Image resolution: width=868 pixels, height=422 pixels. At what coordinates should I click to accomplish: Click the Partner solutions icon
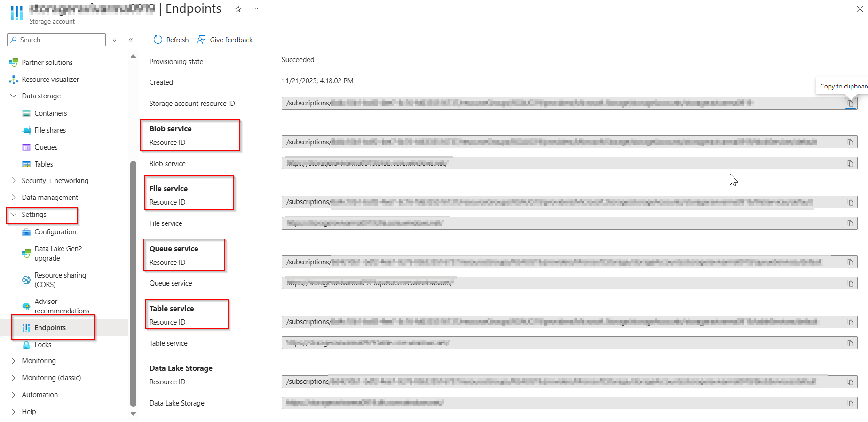click(14, 63)
